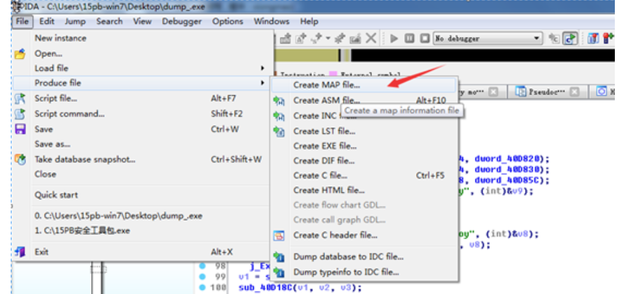Select Create HTML file... option
Image resolution: width=644 pixels, height=294 pixels.
click(x=364, y=190)
